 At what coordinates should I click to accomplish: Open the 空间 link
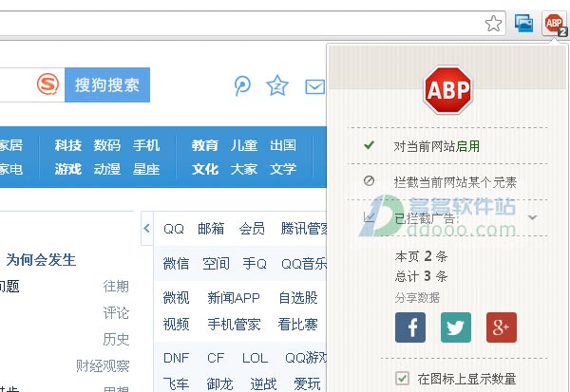216,264
